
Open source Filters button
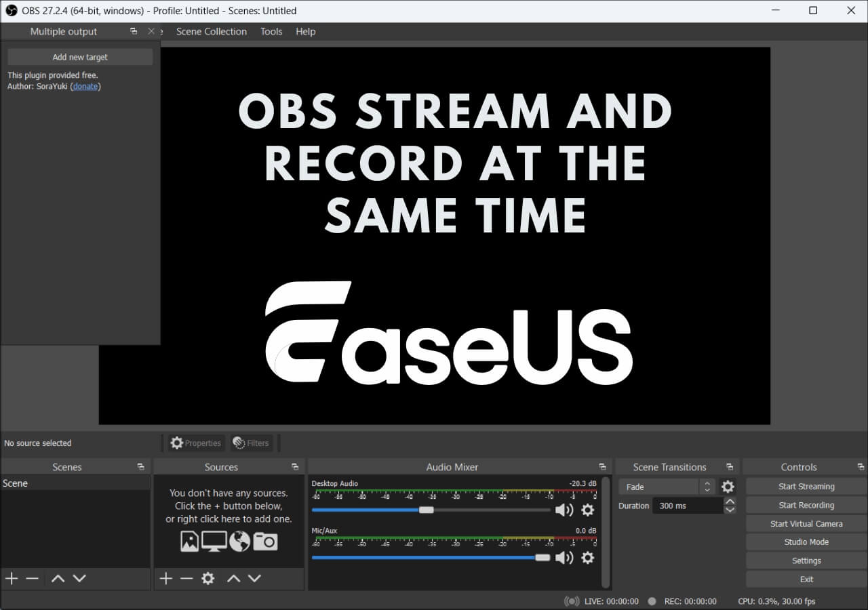click(251, 443)
